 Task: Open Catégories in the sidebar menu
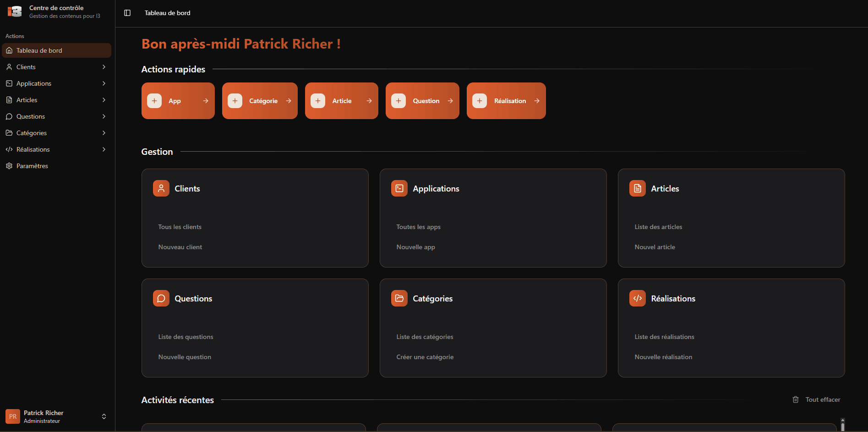[57, 133]
